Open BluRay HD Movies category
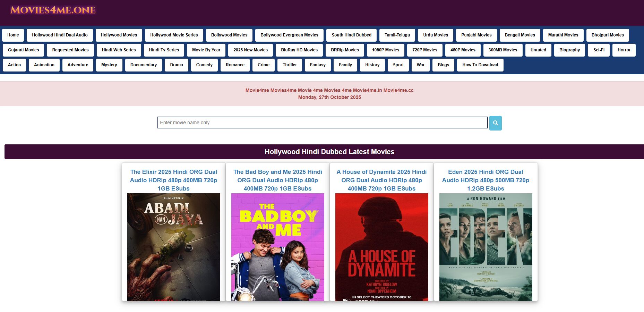644x312 pixels. (299, 50)
